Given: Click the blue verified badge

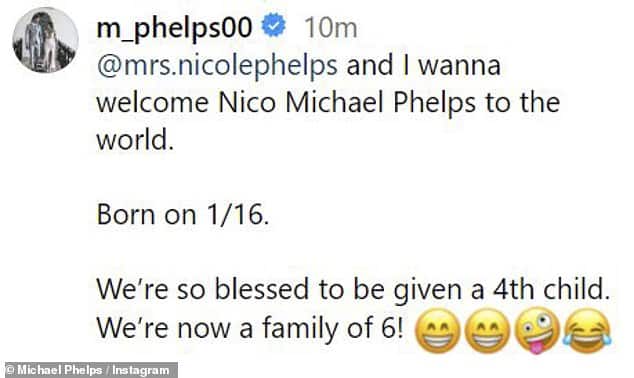Looking at the screenshot, I should tap(274, 25).
